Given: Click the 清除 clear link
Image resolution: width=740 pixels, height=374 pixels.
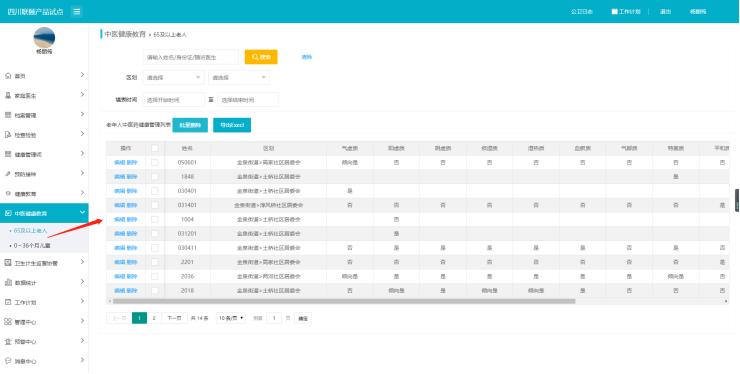Looking at the screenshot, I should pyautogui.click(x=307, y=57).
